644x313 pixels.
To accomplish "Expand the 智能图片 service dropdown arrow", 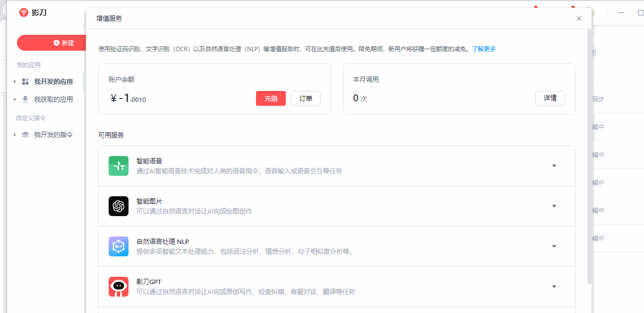I will click(554, 206).
